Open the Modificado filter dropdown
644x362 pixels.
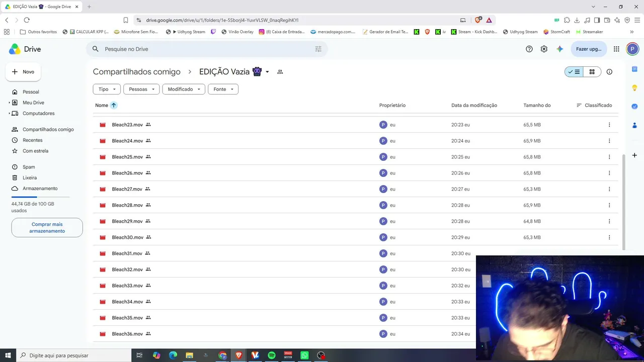184,89
